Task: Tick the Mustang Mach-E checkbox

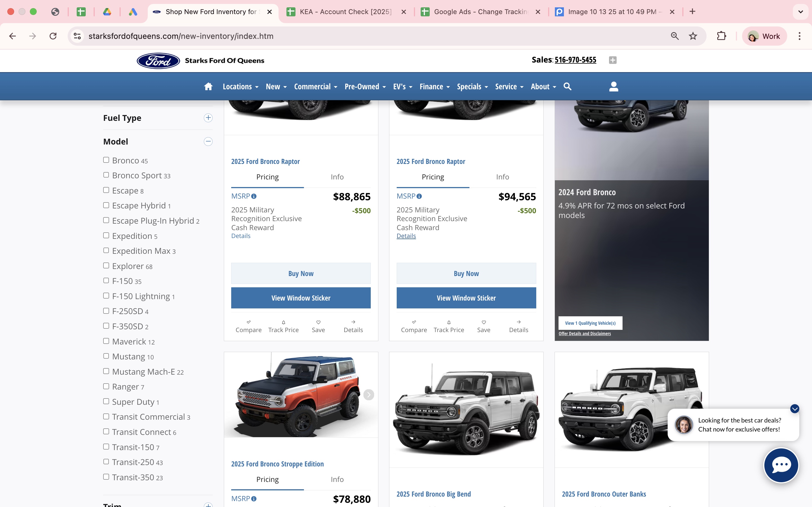Action: [106, 371]
